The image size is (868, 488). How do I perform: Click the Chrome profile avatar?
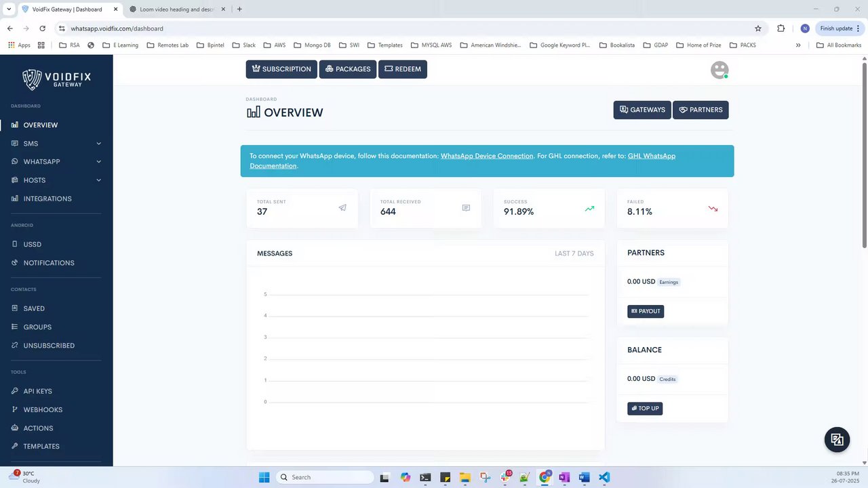805,28
